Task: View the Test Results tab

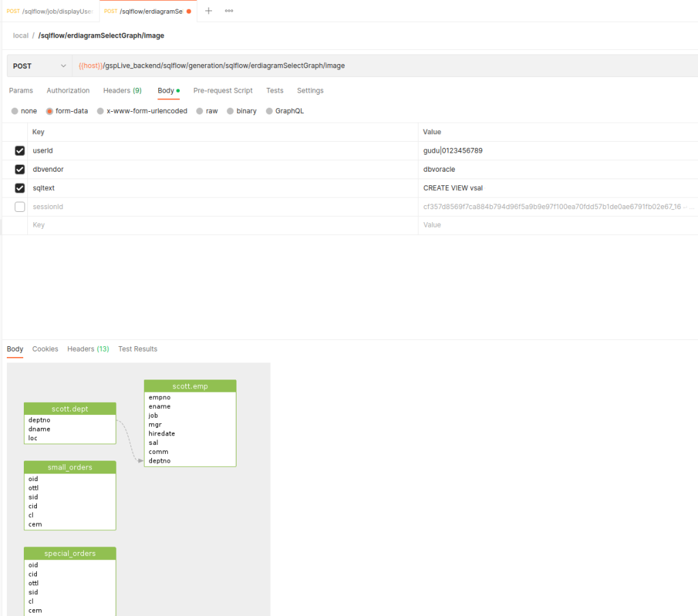Action: coord(137,348)
